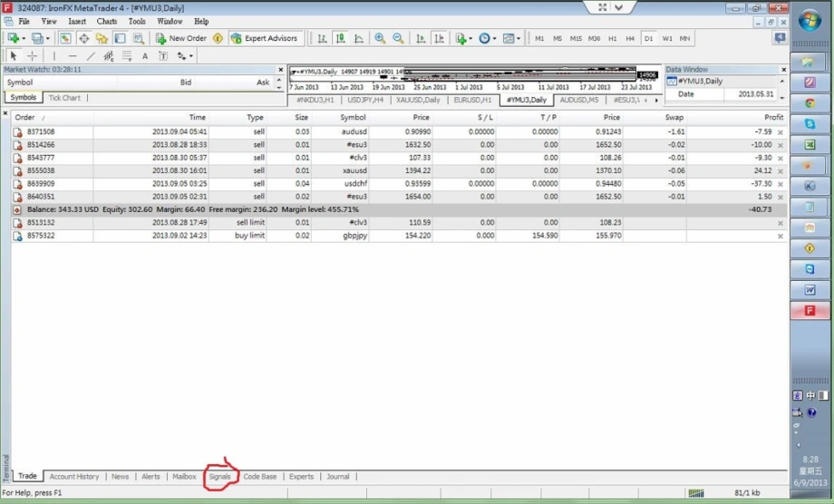This screenshot has height=504, width=834.
Task: Switch to the Signals tab
Action: coord(219,476)
